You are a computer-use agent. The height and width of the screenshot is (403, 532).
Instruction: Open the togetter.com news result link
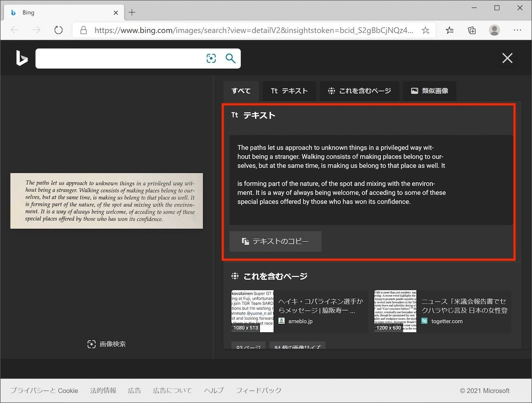(x=464, y=305)
